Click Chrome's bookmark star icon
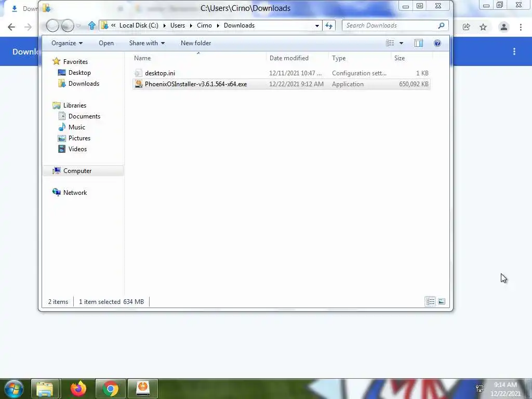The height and width of the screenshot is (399, 532). point(483,27)
